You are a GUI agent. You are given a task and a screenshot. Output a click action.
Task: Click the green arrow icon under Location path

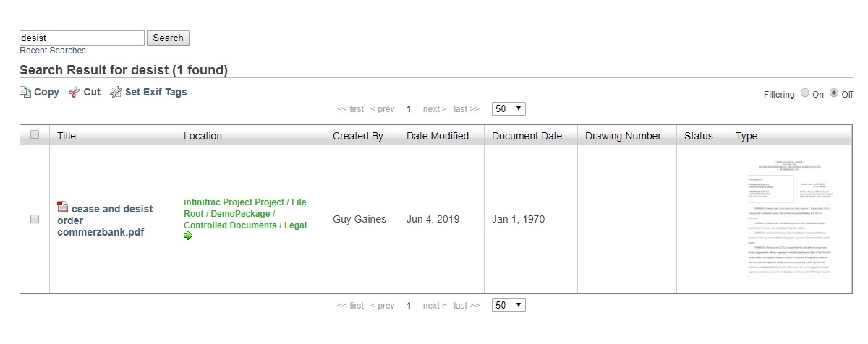(188, 236)
